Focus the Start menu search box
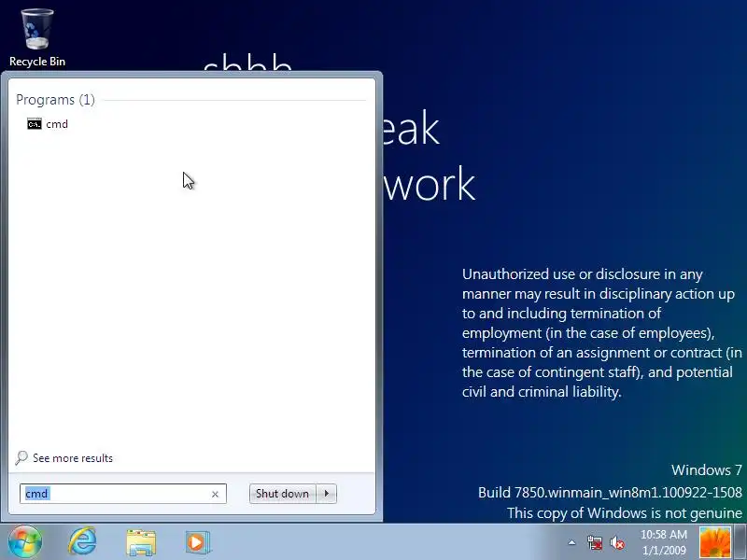 point(123,494)
